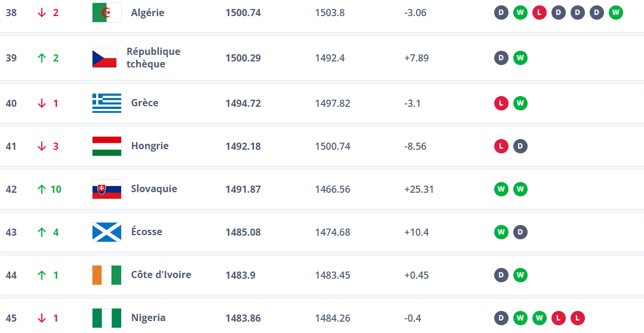Screen dimensions: 644x333
Task: Click the Algérie flag icon
Action: [x=107, y=13]
